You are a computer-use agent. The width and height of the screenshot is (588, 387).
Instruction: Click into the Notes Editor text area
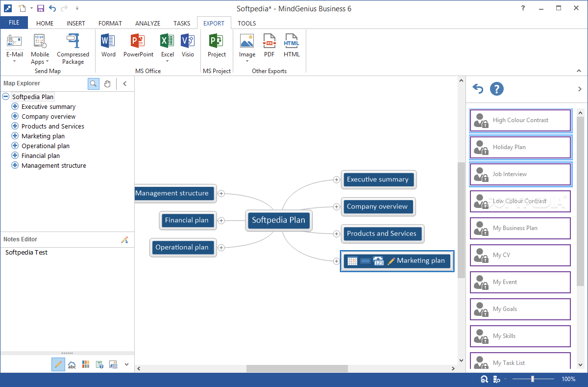coord(67,298)
